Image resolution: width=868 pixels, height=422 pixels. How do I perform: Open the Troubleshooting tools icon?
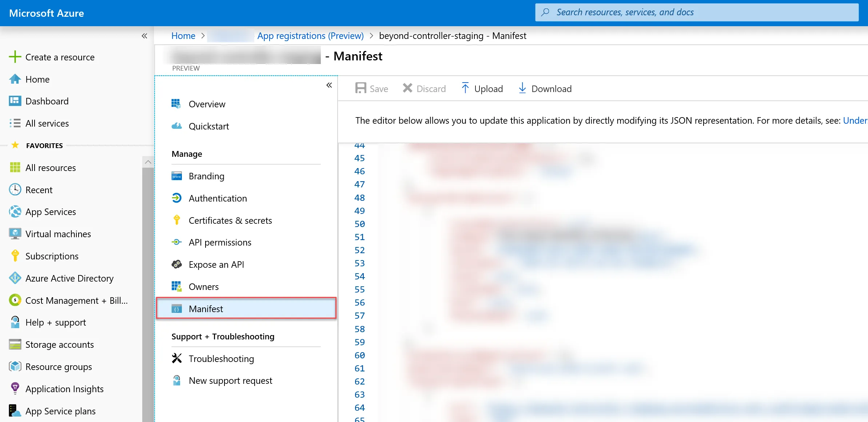tap(177, 358)
